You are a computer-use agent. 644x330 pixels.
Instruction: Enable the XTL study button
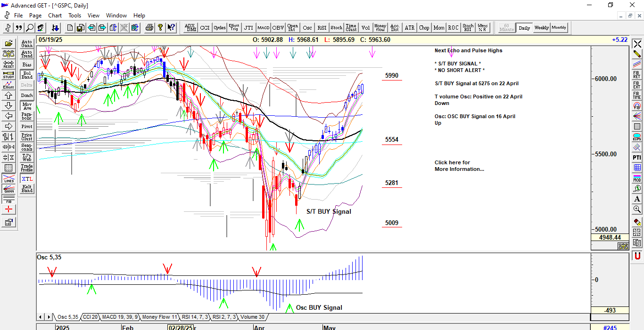tap(27, 179)
